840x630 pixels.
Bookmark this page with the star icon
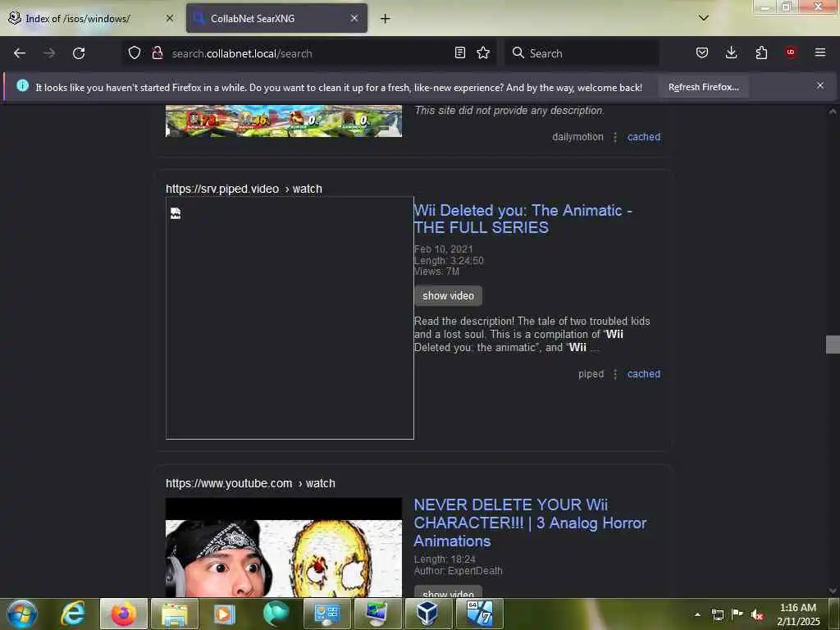tap(483, 52)
